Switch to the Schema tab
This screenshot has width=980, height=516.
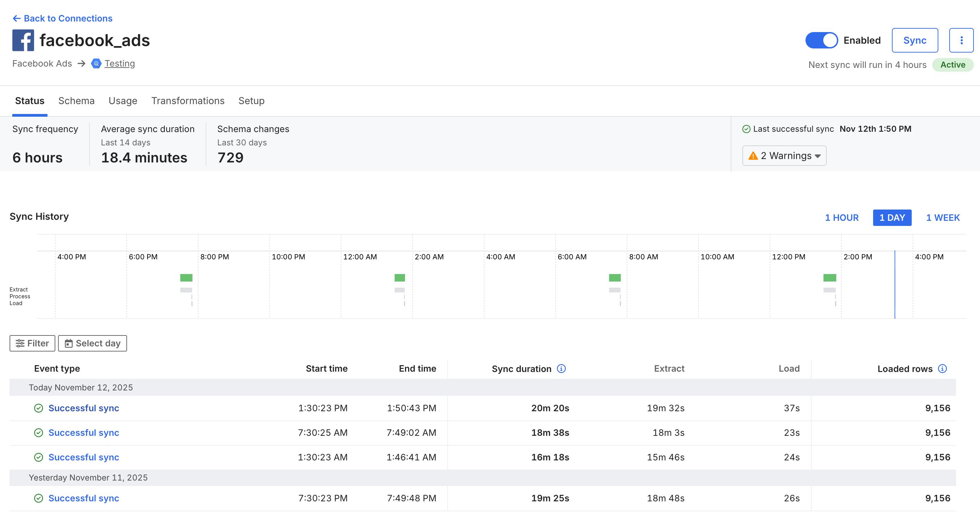click(x=76, y=101)
